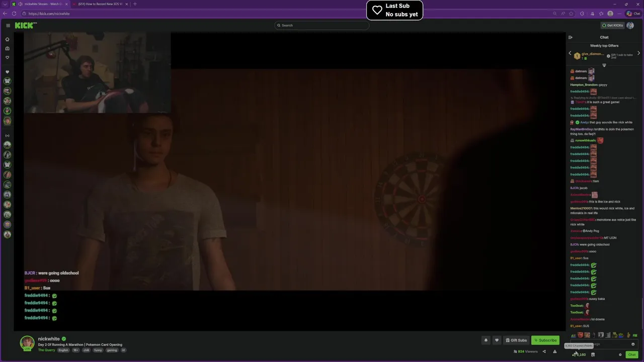Collapse the chat panel icon
The height and width of the screenshot is (362, 644).
[x=570, y=37]
